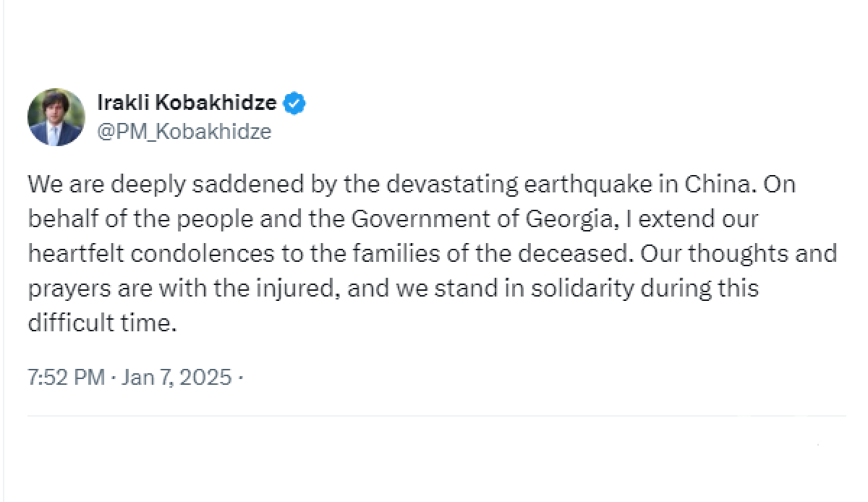Screen dimensions: 868x502
Task: Click the blue verified checkmark badge
Action: coord(294,103)
